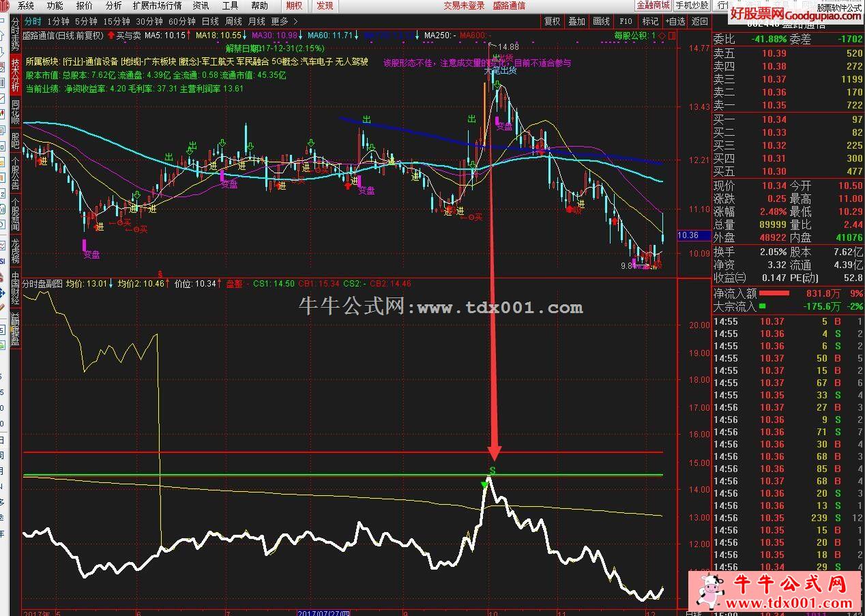865x616 pixels.
Task: Open the 功能 menu
Action: coord(55,5)
